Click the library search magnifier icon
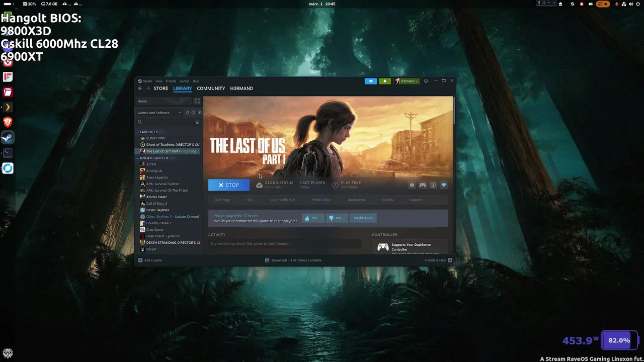644x362 pixels. point(140,122)
